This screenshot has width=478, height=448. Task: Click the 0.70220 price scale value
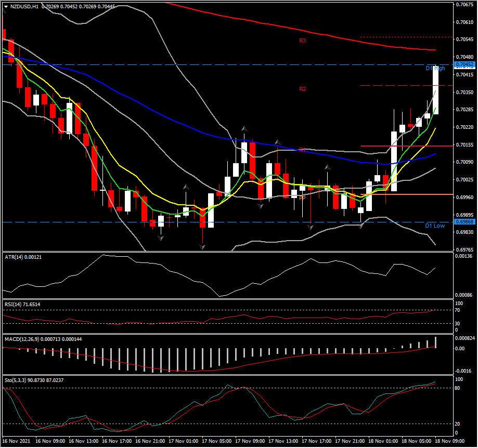(464, 127)
